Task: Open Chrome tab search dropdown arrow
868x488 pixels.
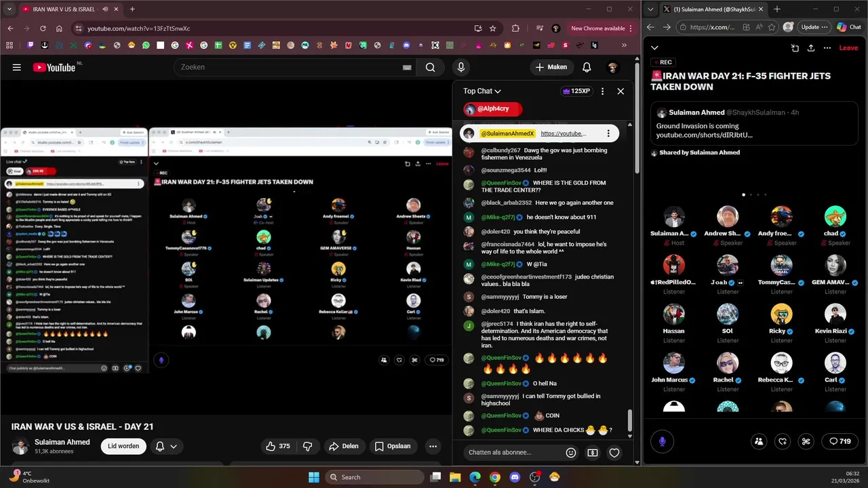Action: tap(9, 9)
